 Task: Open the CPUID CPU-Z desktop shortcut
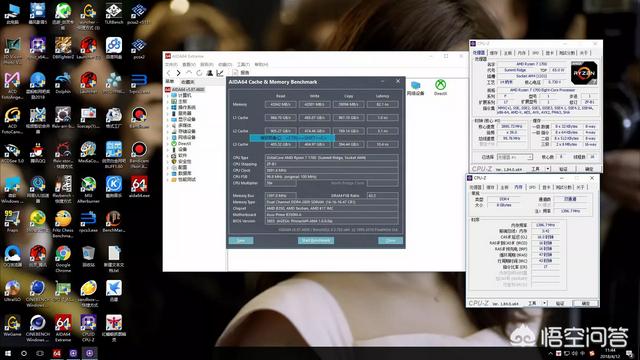point(88,328)
